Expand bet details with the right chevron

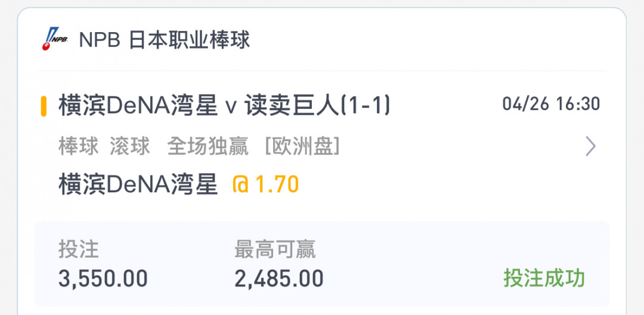pos(590,146)
